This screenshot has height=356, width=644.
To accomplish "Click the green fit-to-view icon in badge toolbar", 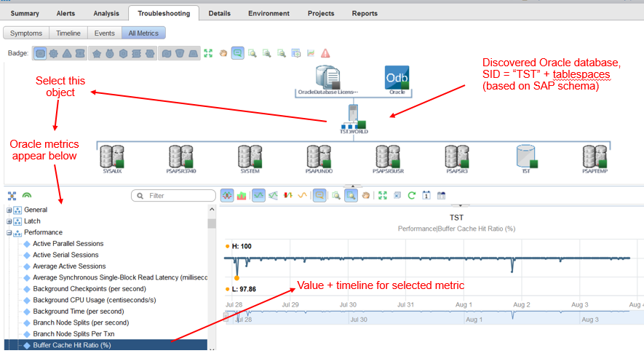I will pos(208,53).
